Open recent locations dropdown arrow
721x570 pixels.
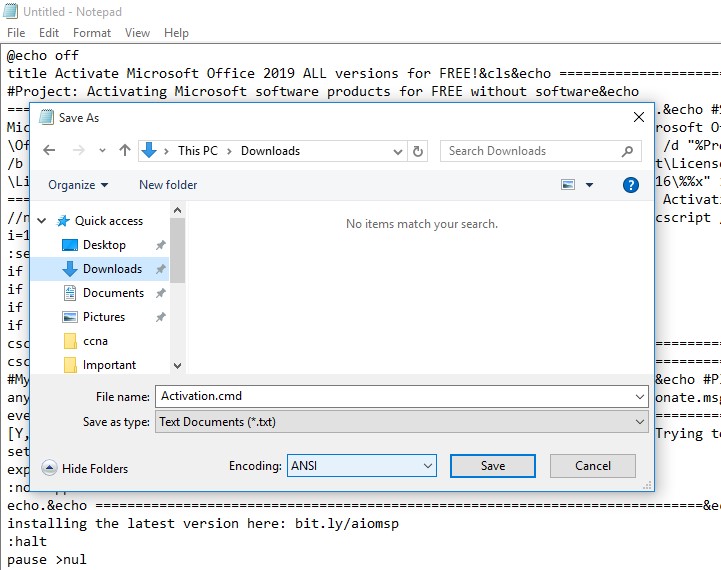coord(102,150)
